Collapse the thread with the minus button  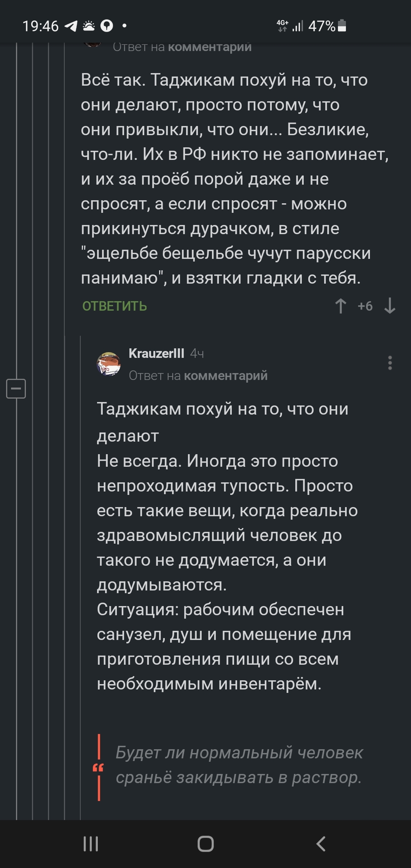pos(16,389)
